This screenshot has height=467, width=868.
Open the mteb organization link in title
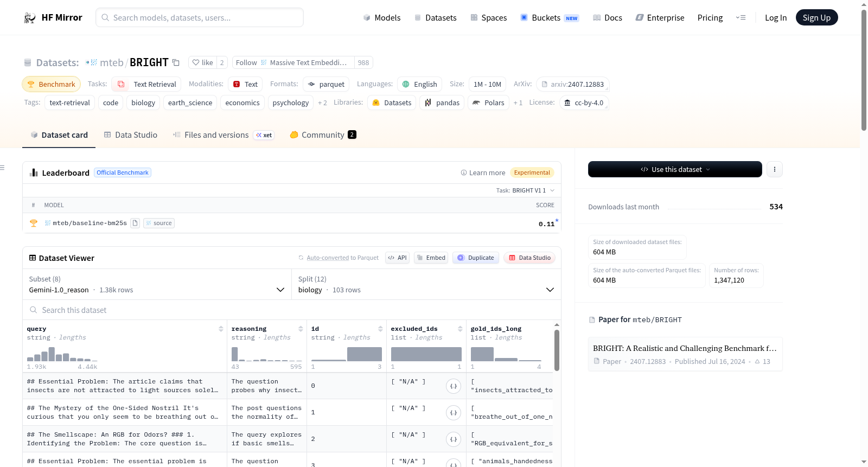pyautogui.click(x=112, y=62)
